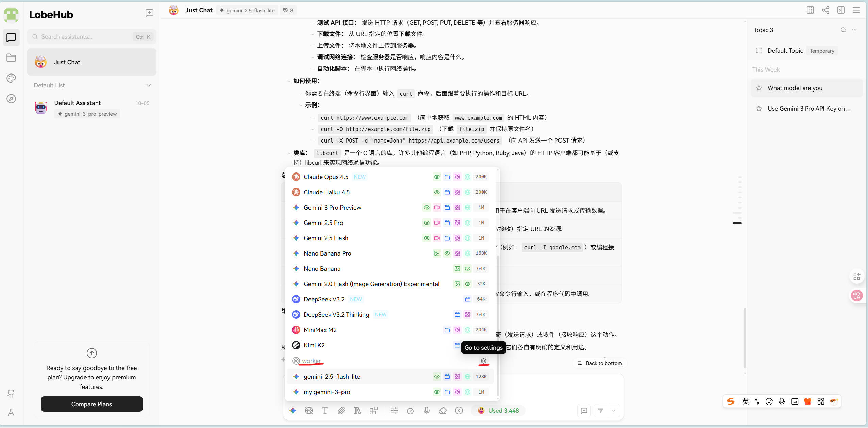Click the Compare Plans button
The height and width of the screenshot is (428, 868).
91,404
